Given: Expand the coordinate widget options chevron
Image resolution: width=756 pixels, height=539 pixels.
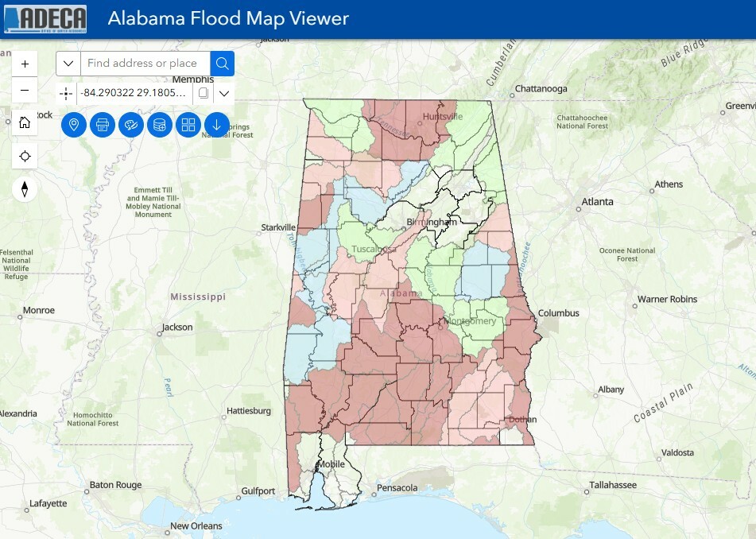Looking at the screenshot, I should 223,93.
